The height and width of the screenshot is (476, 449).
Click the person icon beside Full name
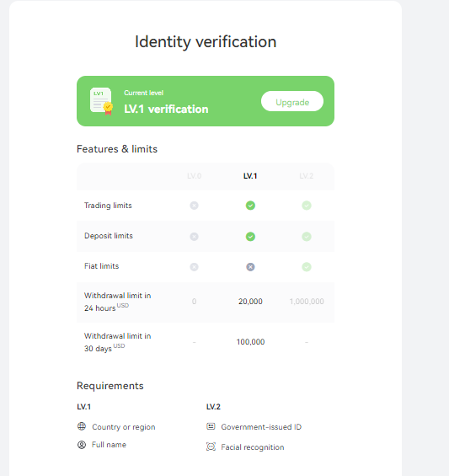click(x=82, y=445)
